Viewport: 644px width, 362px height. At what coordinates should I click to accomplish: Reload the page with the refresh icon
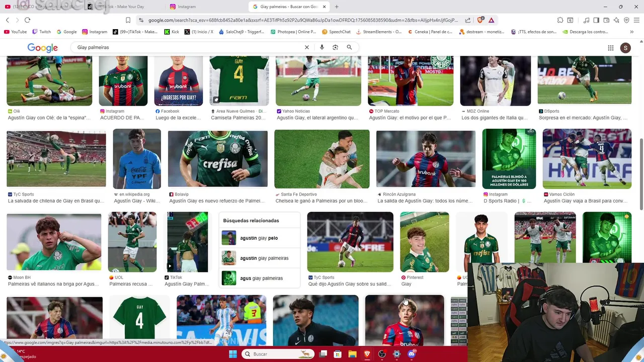pyautogui.click(x=27, y=20)
